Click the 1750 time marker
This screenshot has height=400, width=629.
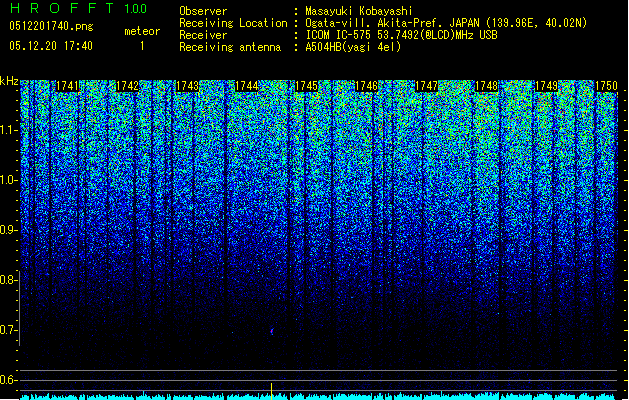click(x=606, y=86)
